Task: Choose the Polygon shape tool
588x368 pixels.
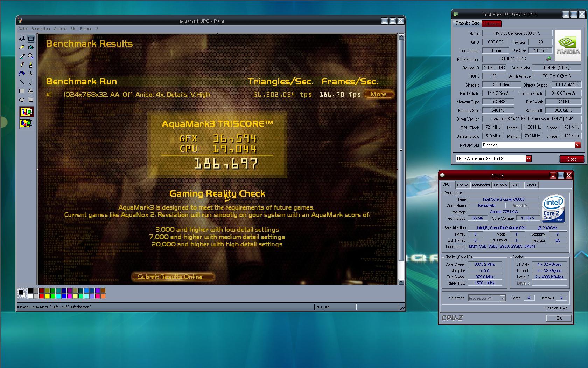Action: point(31,91)
